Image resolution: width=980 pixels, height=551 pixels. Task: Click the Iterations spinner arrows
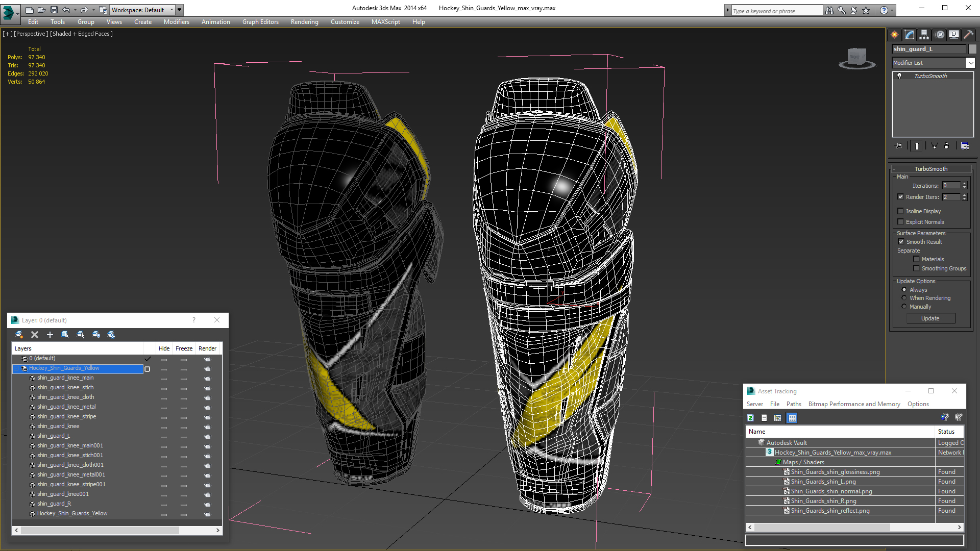point(964,186)
